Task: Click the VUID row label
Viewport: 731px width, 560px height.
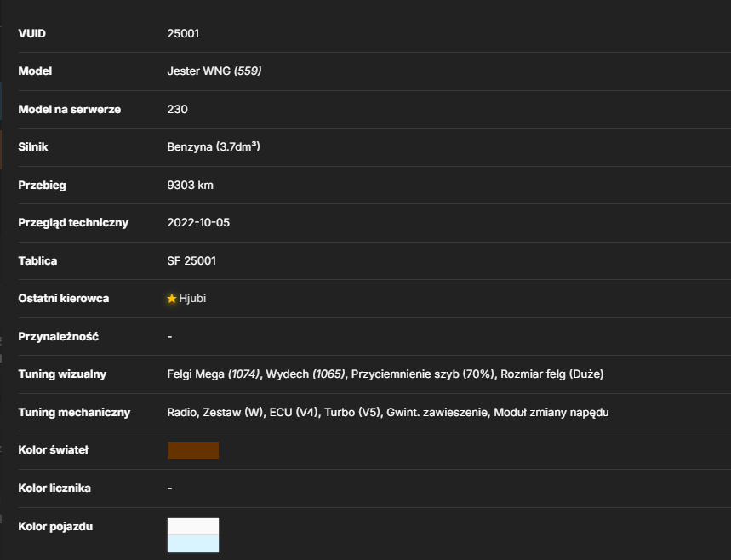Action: (x=31, y=33)
